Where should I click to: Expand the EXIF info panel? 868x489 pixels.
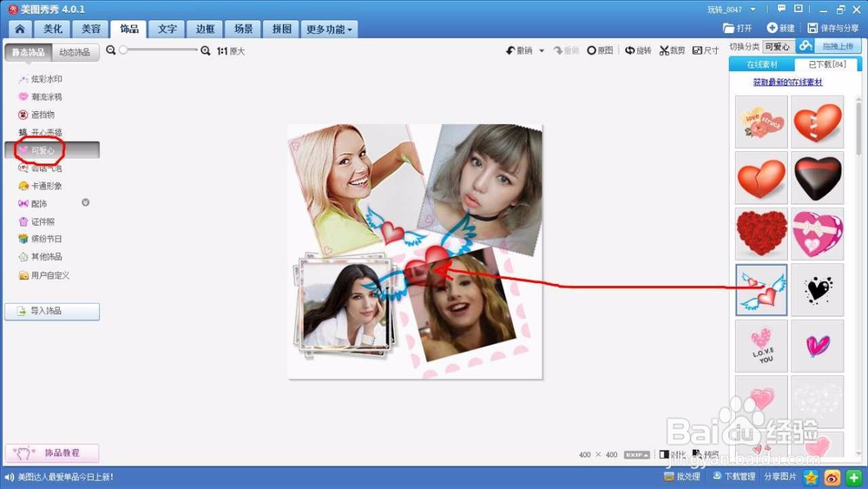pos(636,454)
